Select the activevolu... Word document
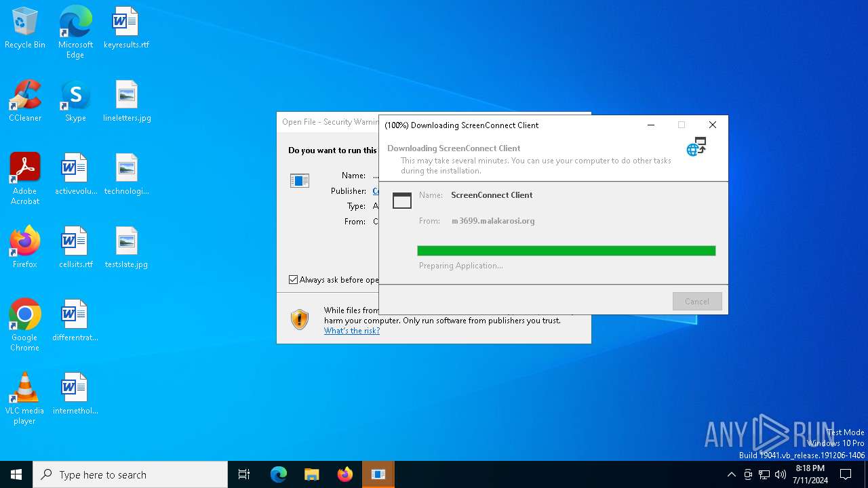Image resolution: width=868 pixels, height=488 pixels. [75, 175]
